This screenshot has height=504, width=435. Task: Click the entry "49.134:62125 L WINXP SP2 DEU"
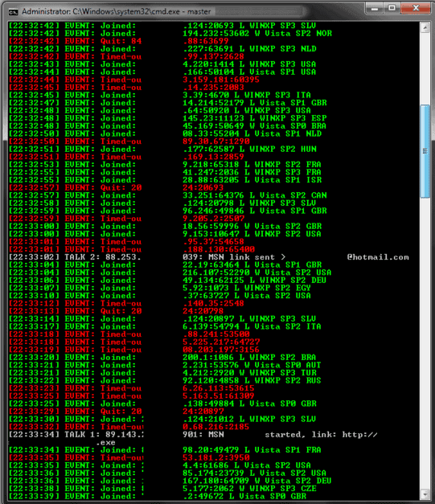[x=255, y=281]
